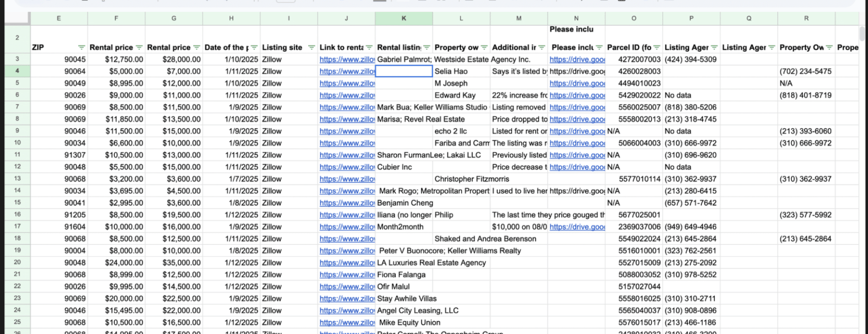Click the selected empty cell K4
Screen dimensions: 868x334
[404, 72]
